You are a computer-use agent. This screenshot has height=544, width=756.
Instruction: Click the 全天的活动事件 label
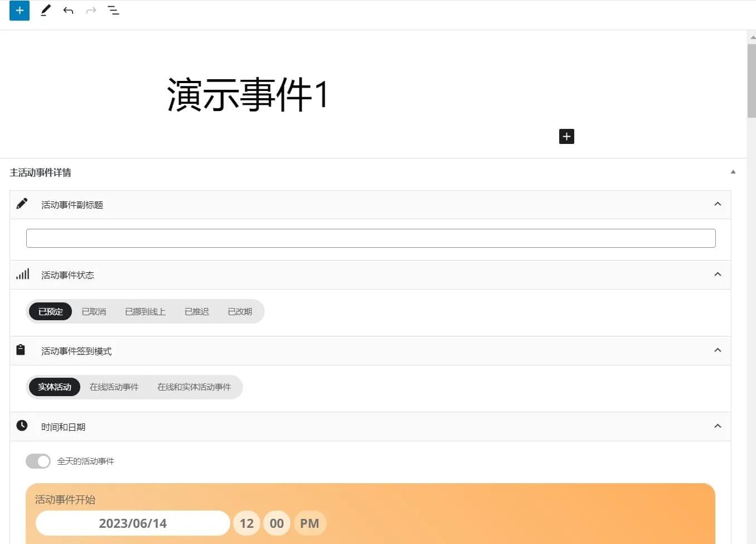85,461
